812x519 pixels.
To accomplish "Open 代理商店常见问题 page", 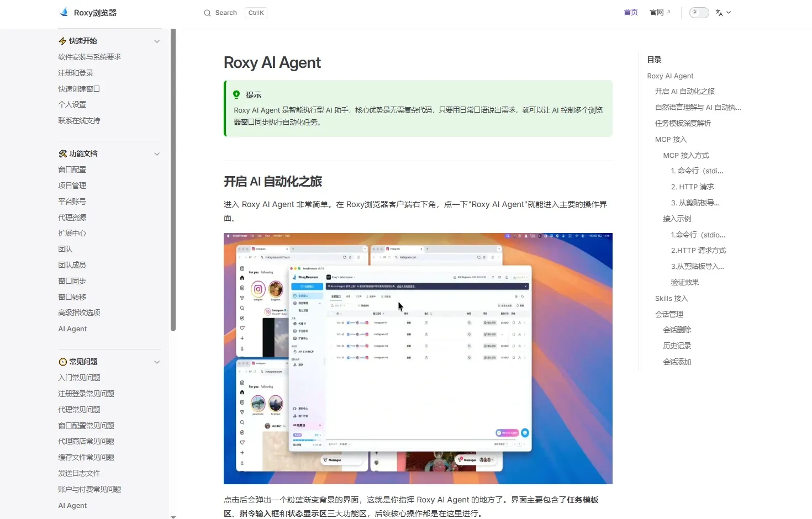I will click(86, 441).
